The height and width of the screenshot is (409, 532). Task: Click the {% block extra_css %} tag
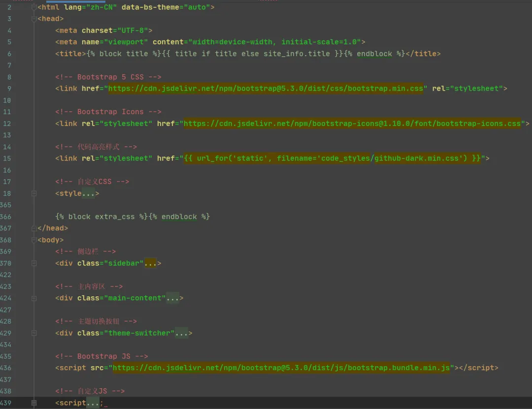coord(101,217)
